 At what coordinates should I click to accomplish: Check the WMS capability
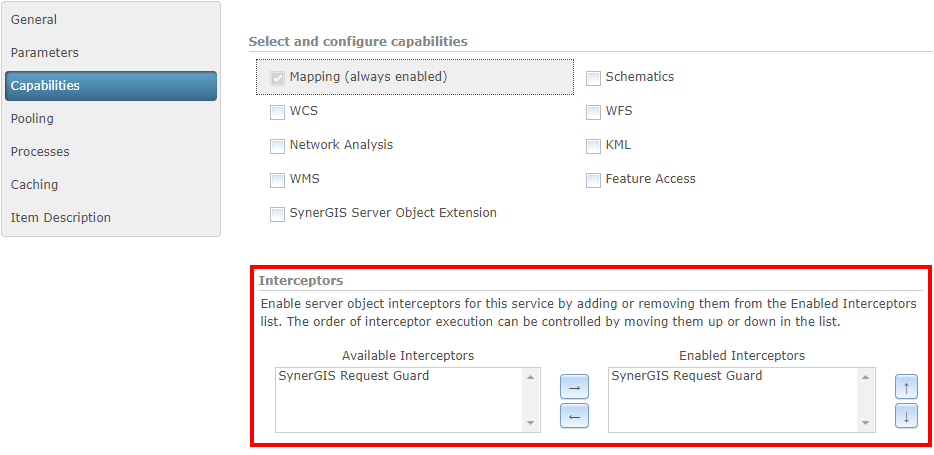pos(277,180)
